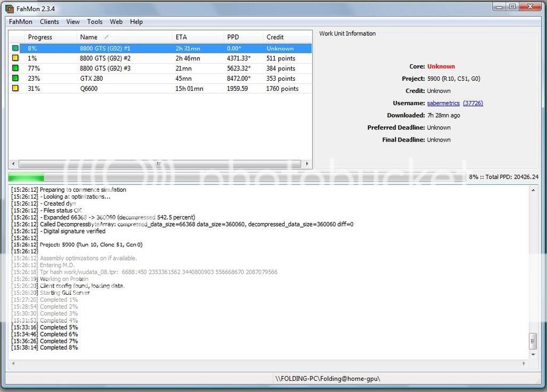Open the Tools menu

click(95, 22)
